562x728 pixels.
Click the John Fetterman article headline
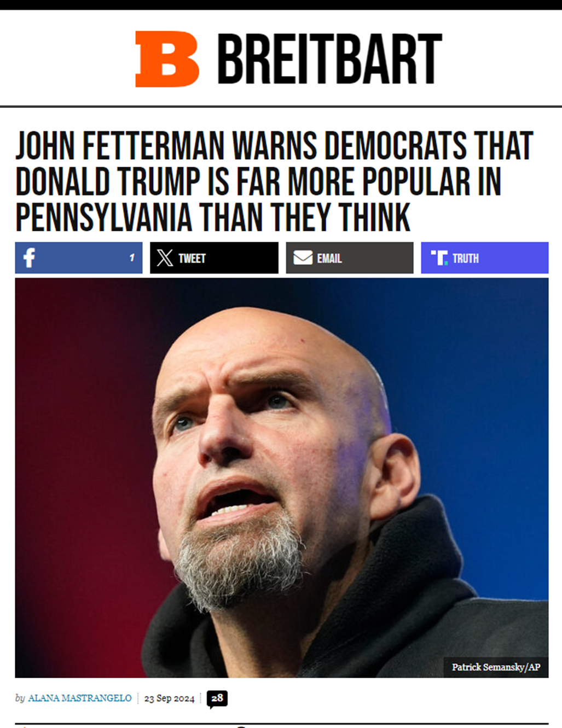274,181
